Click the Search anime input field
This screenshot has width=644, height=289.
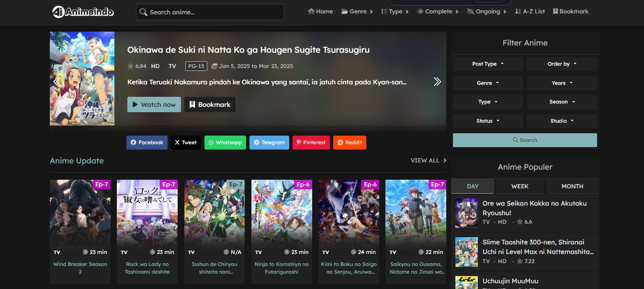coord(210,12)
